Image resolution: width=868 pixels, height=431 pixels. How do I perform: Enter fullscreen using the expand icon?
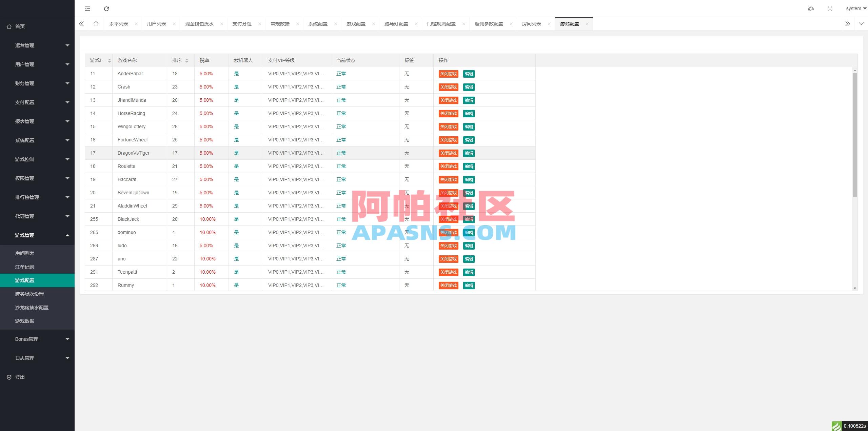(x=830, y=8)
